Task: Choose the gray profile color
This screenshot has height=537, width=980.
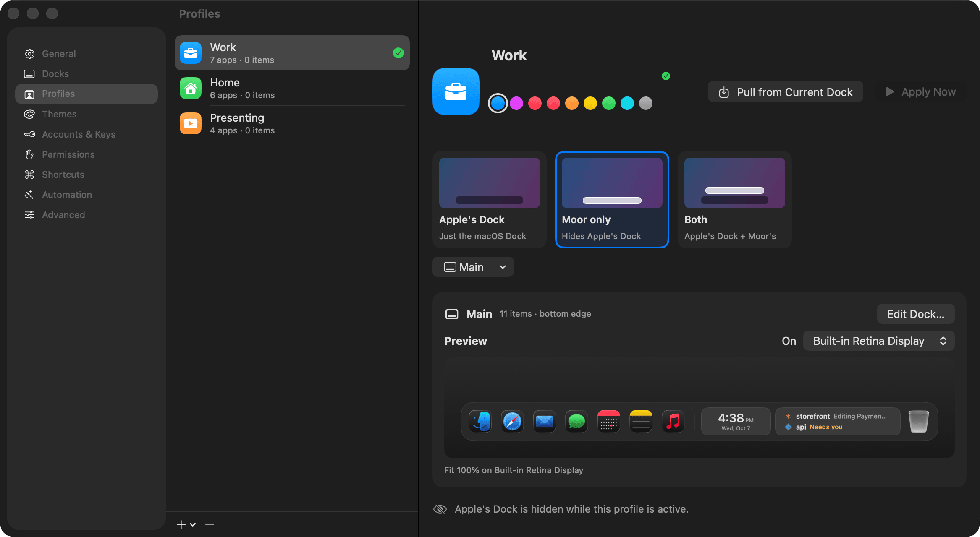Action: pyautogui.click(x=646, y=103)
